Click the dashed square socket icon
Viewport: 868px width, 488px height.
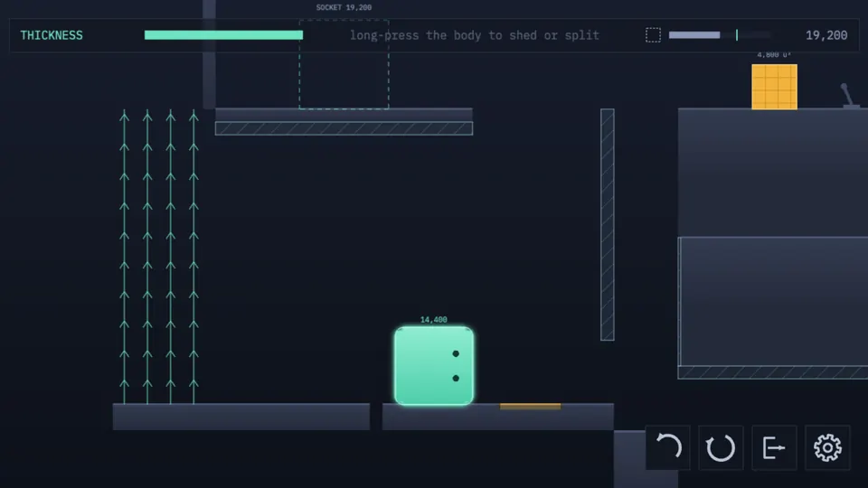pyautogui.click(x=653, y=35)
